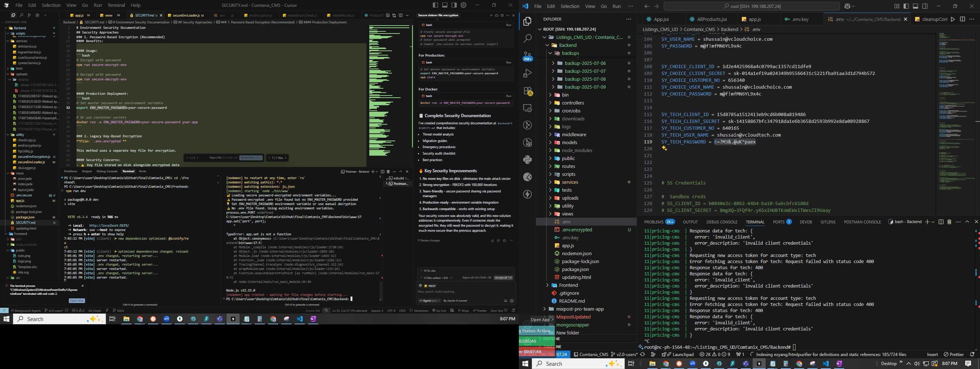This screenshot has width=980, height=369.
Task: Open Selection menu in VS Code
Action: (570, 6)
